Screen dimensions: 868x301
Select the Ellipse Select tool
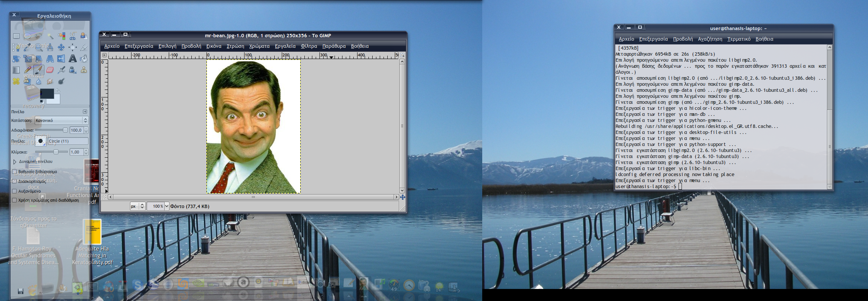click(x=28, y=36)
